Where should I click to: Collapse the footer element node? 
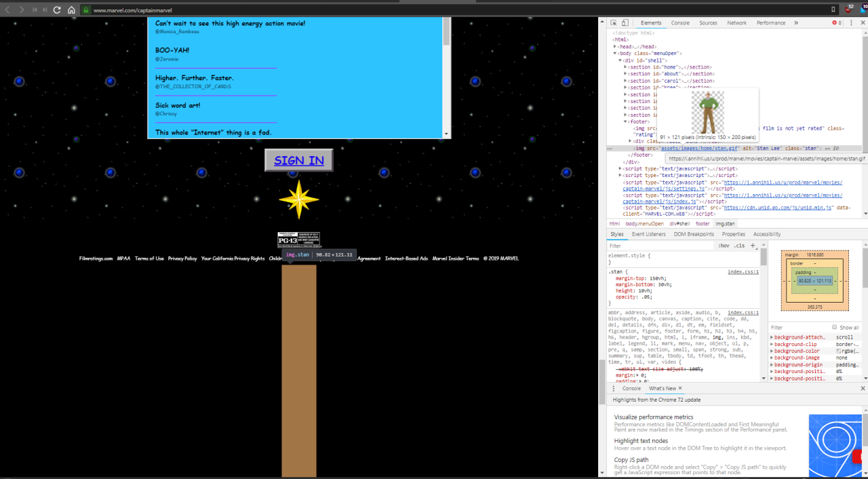tap(625, 122)
